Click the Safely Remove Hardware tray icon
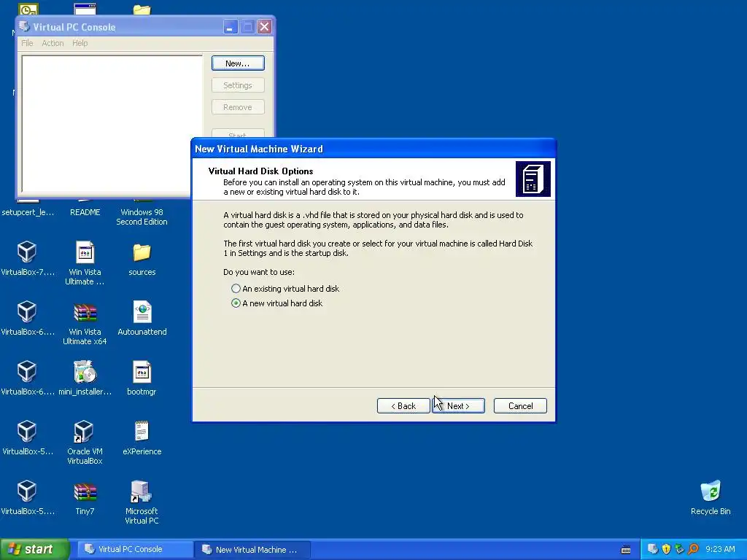 (679, 549)
